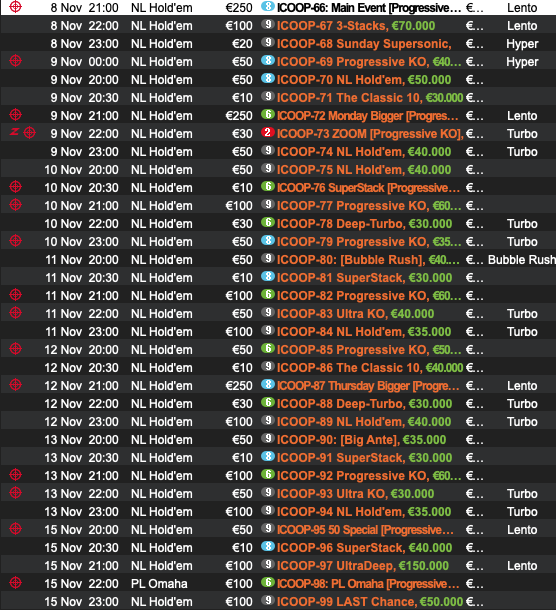
Task: Select ICOOP-68 Sunday Supersonic event
Action: [x=364, y=44]
